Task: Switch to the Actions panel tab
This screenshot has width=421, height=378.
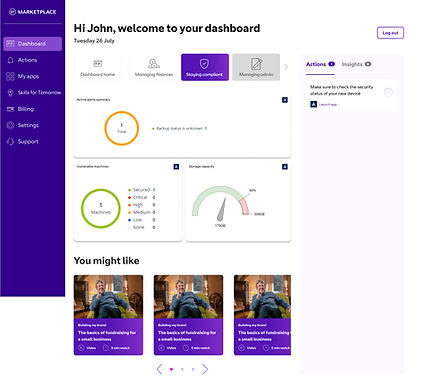Action: 320,64
